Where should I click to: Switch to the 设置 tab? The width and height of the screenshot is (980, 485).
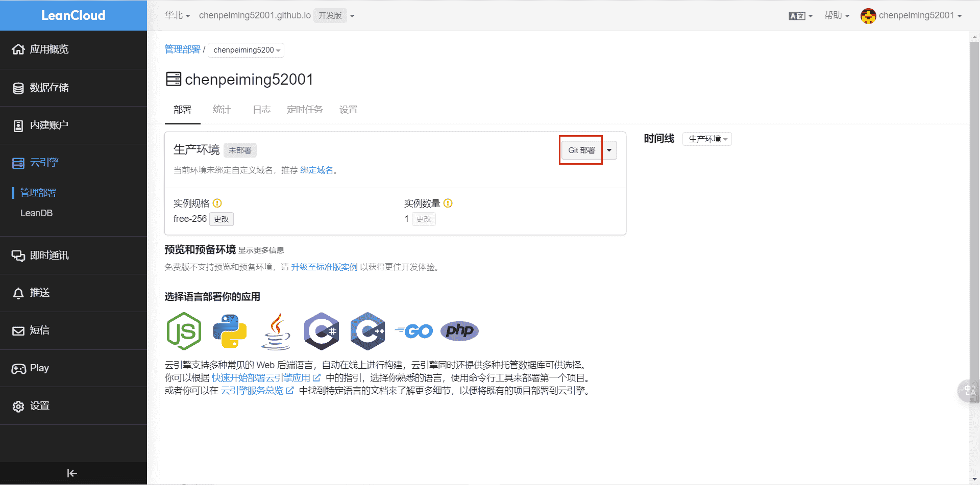[349, 110]
